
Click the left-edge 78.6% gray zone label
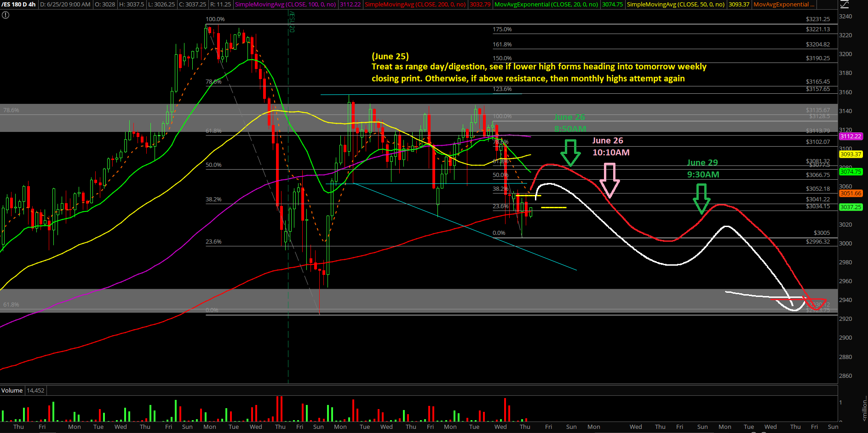point(11,110)
